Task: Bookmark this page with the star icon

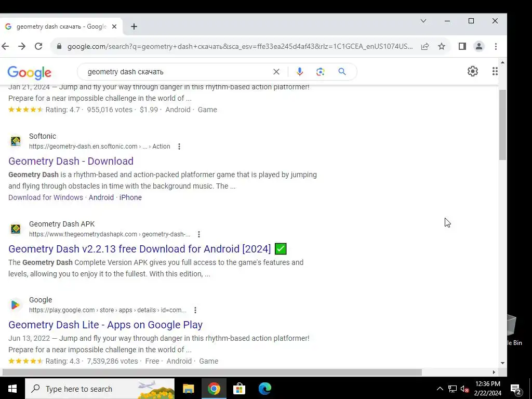Action: point(442,46)
